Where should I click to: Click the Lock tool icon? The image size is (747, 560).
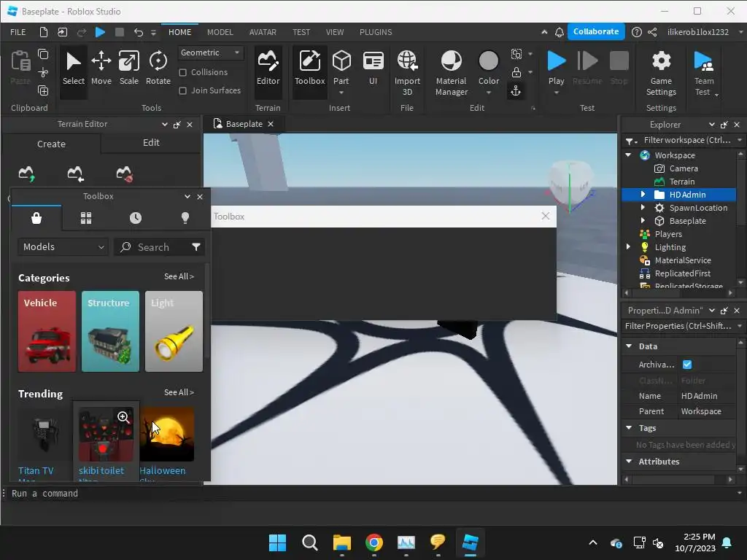pos(516,72)
